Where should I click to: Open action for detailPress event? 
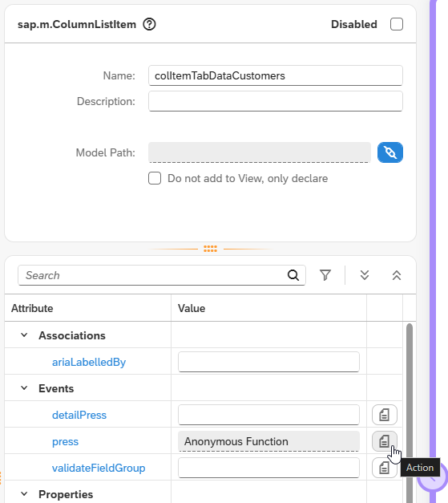point(385,415)
